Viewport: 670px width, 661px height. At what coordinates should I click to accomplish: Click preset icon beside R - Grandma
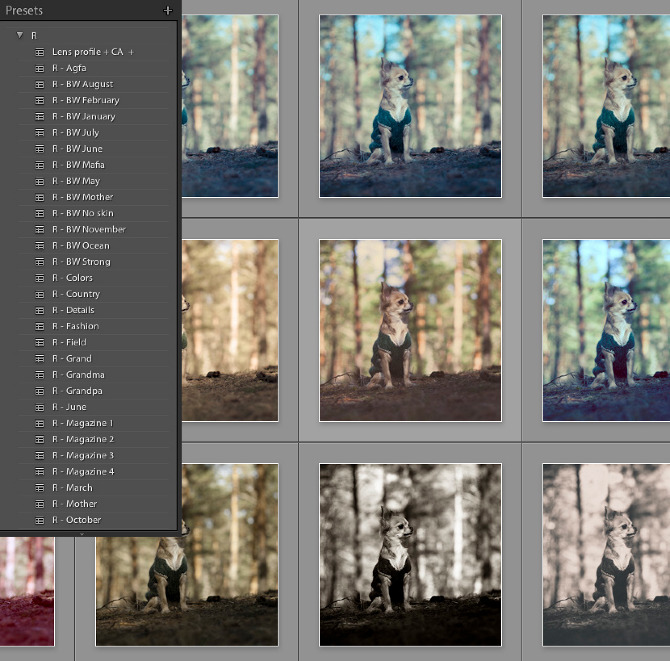(x=39, y=375)
